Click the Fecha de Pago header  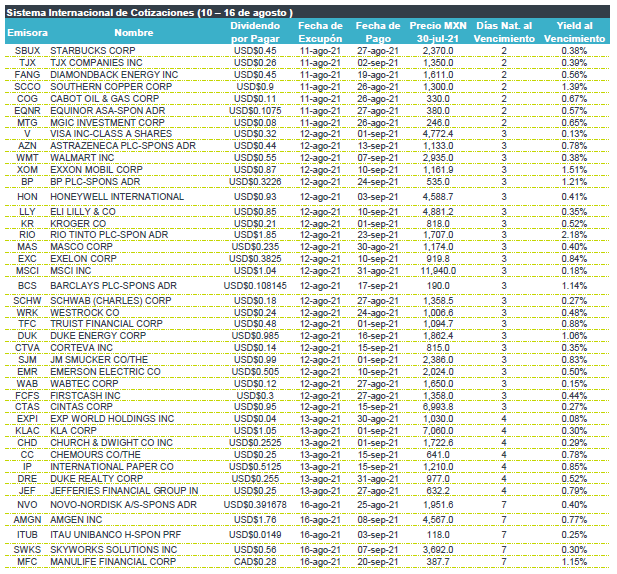click(378, 32)
